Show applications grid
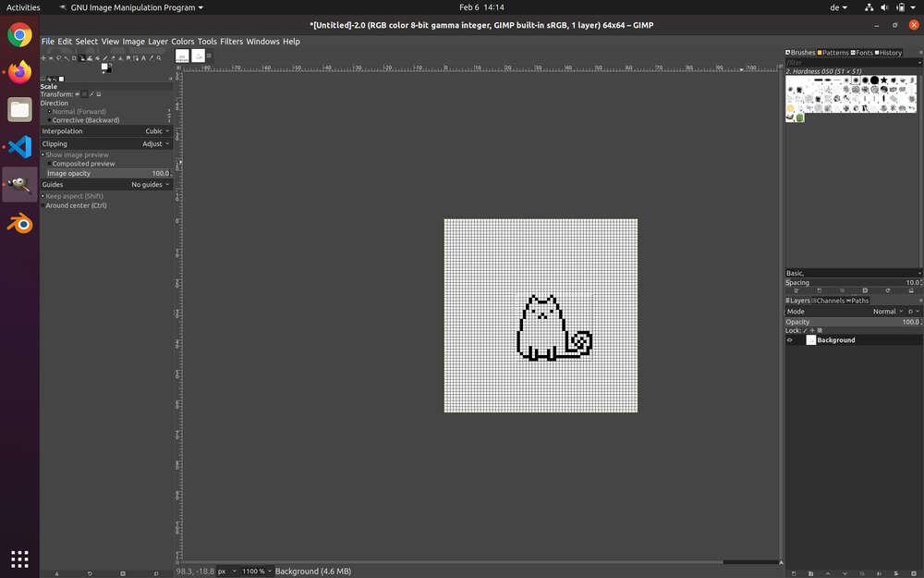Viewport: 924px width, 578px height. click(19, 560)
